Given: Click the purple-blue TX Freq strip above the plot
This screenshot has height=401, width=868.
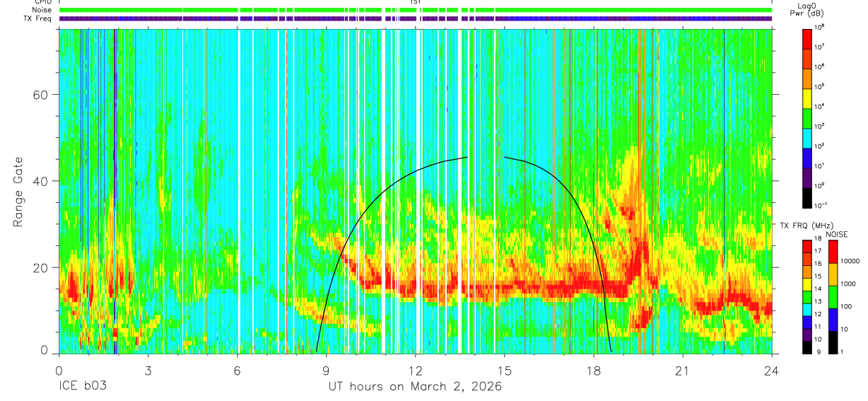Looking at the screenshot, I should (415, 18).
